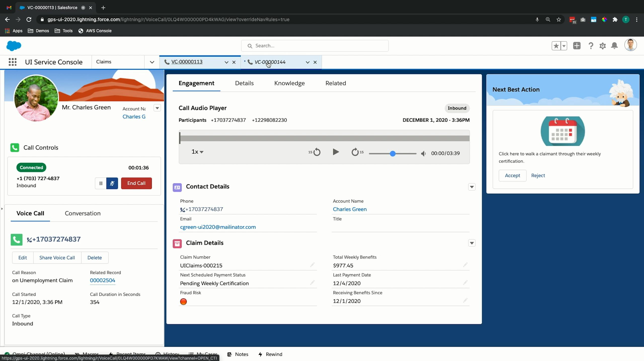Click the notifications bell icon
This screenshot has width=644, height=361.
(x=614, y=46)
